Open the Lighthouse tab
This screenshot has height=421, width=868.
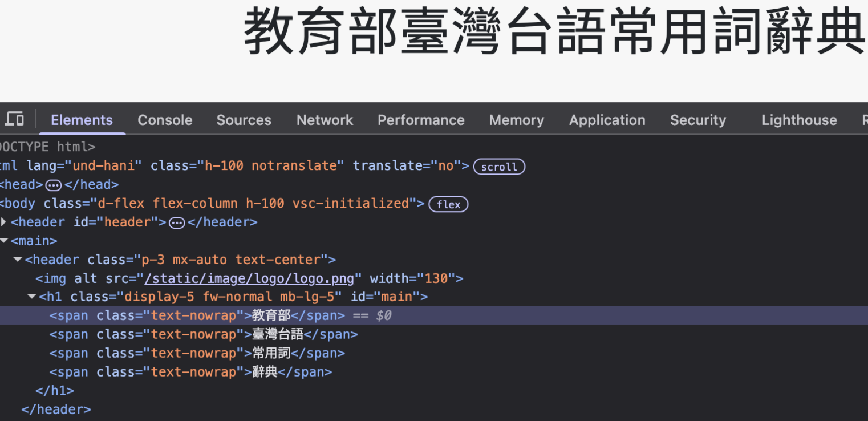[x=799, y=120]
